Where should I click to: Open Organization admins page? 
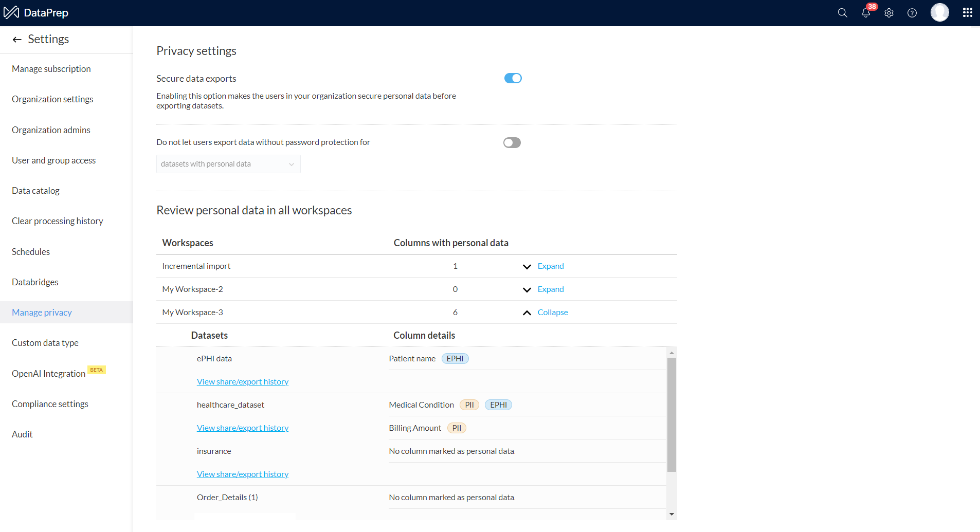pyautogui.click(x=51, y=130)
